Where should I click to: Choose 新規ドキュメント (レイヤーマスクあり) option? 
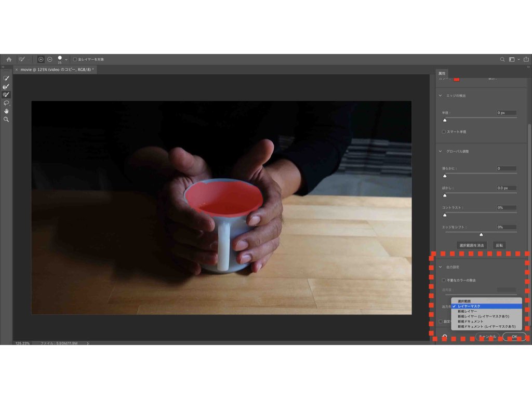click(x=486, y=326)
